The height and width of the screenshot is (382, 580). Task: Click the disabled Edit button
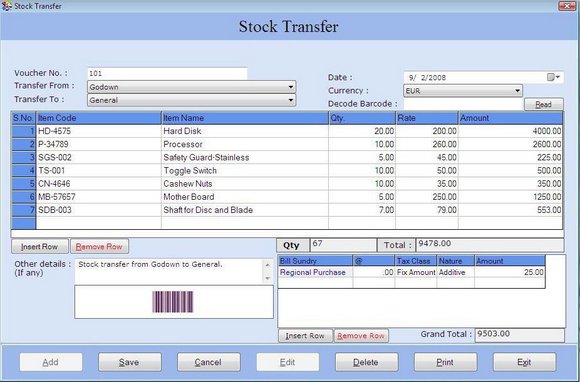point(287,362)
